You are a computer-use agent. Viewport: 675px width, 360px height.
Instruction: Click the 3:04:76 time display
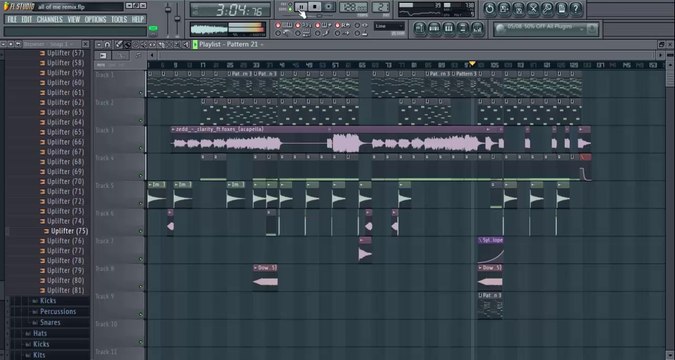pyautogui.click(x=231, y=10)
